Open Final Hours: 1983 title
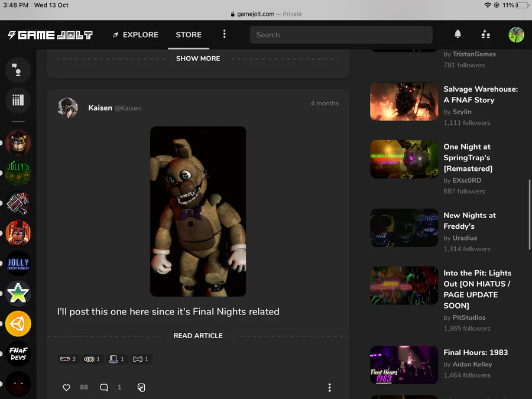 [475, 352]
